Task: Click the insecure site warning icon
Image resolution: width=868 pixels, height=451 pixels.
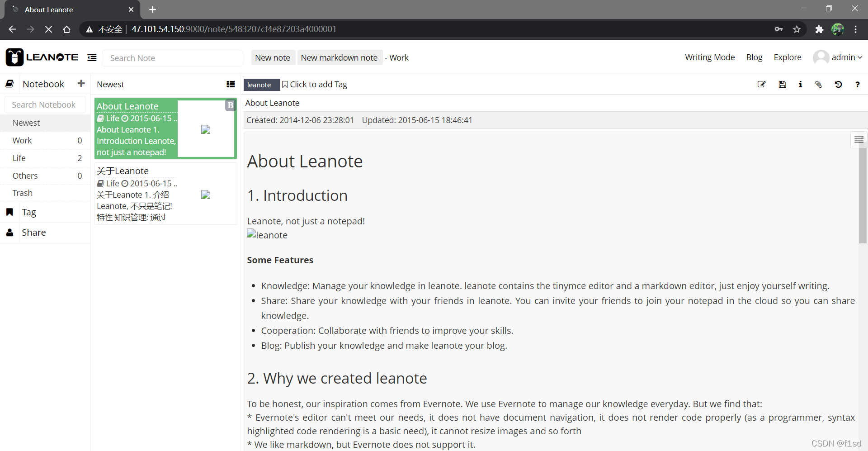Action: [90, 29]
